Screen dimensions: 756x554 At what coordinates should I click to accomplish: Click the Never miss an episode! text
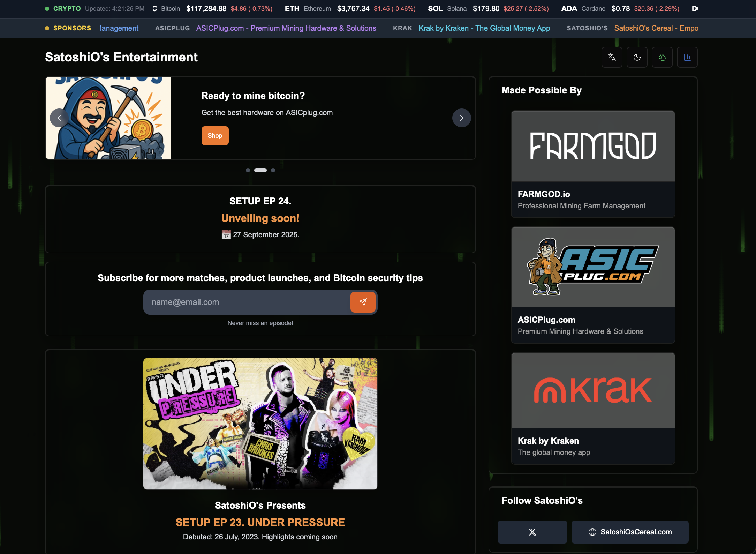(x=260, y=323)
